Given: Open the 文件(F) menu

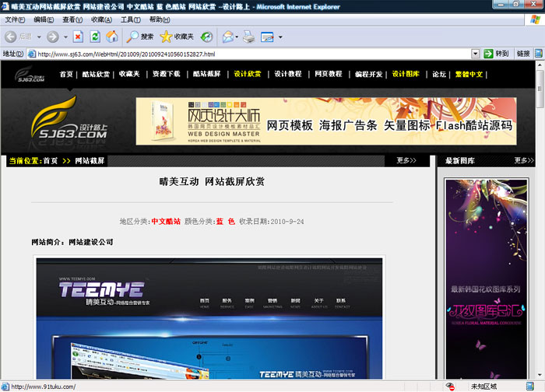Looking at the screenshot, I should [15, 19].
